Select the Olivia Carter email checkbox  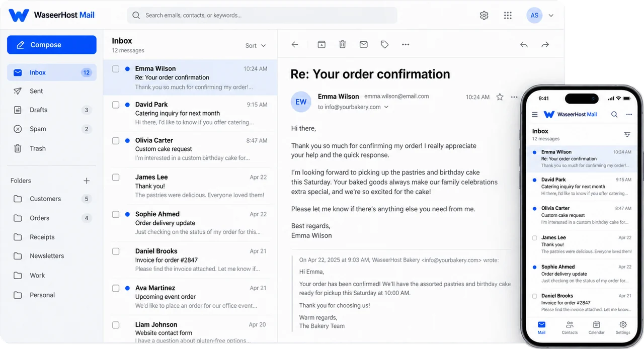pos(116,141)
